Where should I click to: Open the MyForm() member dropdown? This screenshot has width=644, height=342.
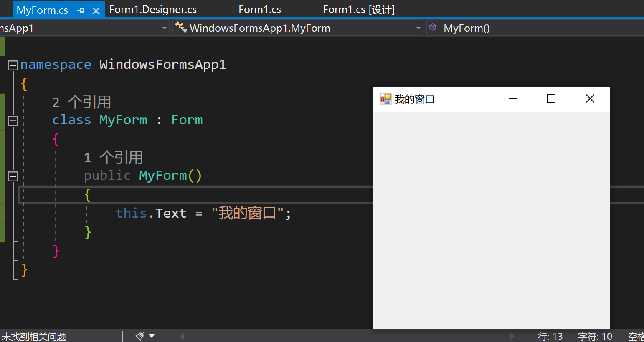coord(535,28)
